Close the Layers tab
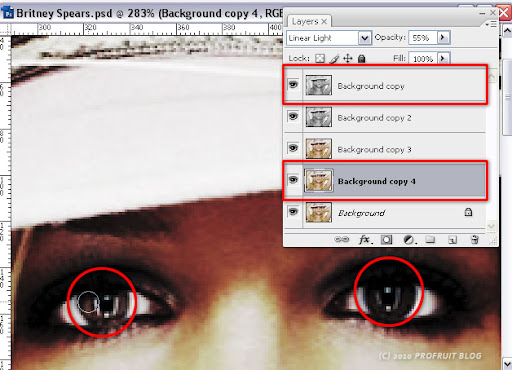 (324, 22)
